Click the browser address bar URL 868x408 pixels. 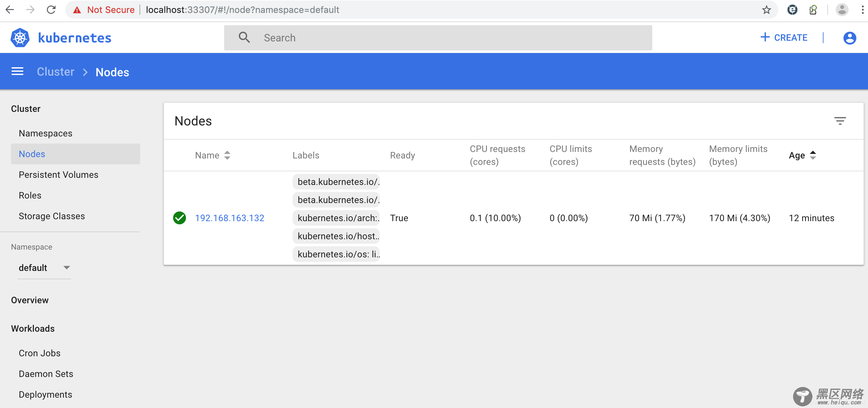point(242,10)
